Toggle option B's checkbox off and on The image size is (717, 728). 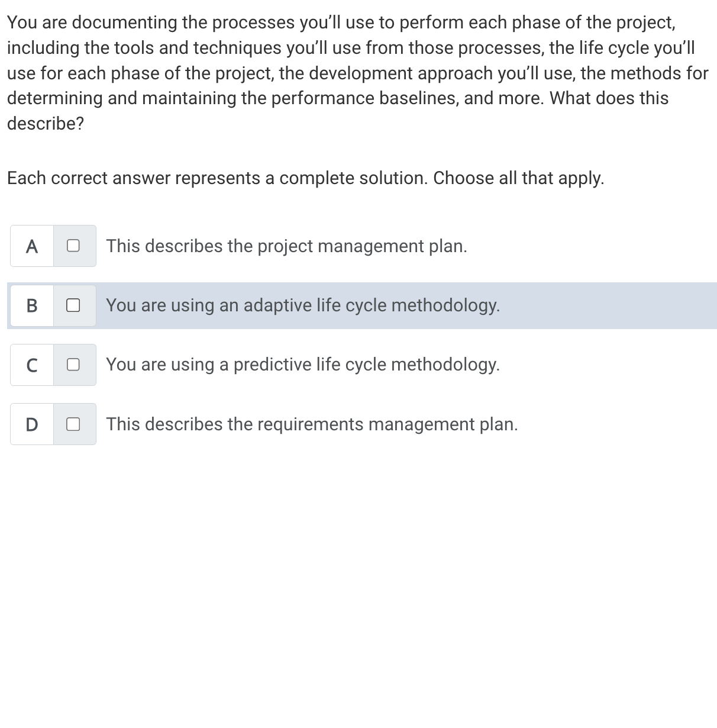click(73, 305)
